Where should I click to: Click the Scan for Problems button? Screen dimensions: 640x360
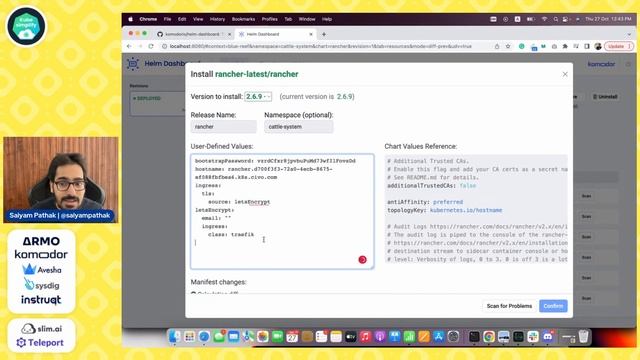coord(509,306)
